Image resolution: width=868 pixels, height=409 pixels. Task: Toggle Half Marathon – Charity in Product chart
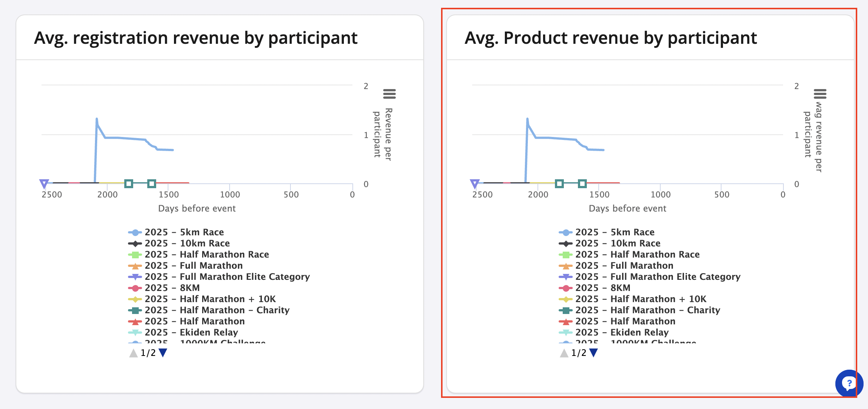pyautogui.click(x=647, y=310)
